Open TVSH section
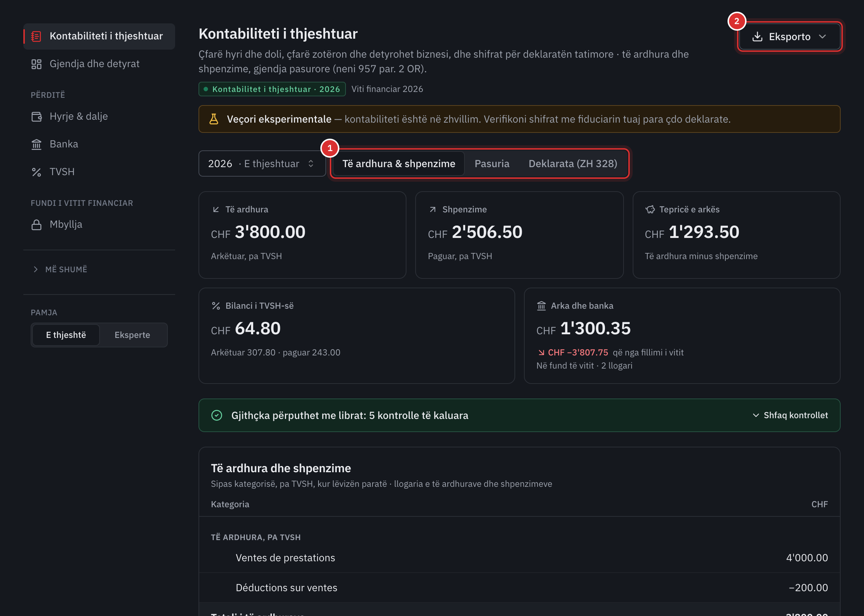 point(99,172)
